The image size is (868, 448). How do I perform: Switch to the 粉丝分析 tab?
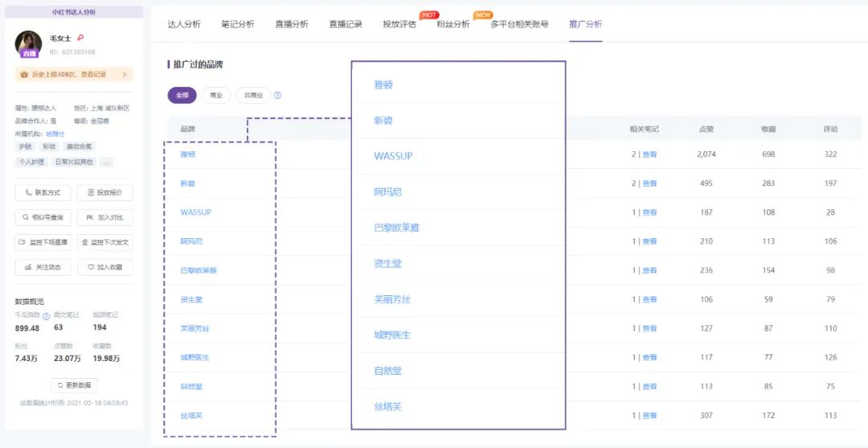(453, 24)
